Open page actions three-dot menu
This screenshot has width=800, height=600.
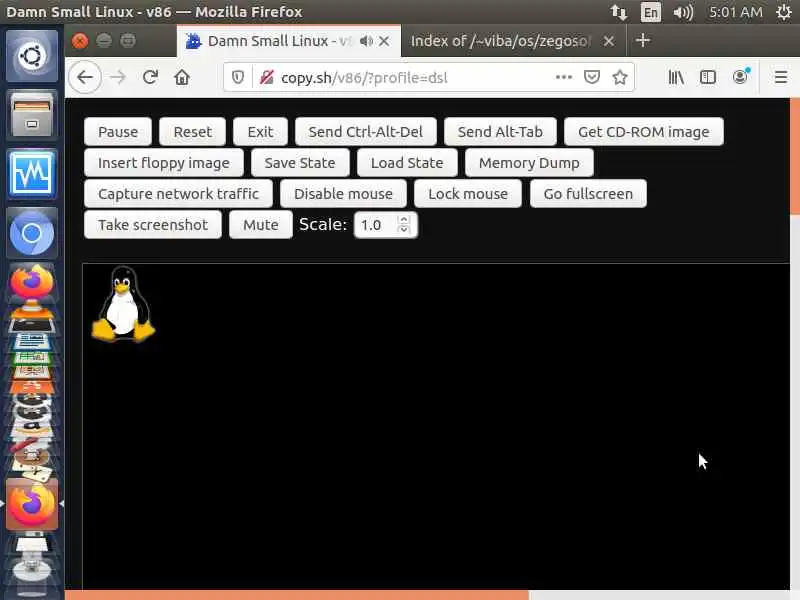pyautogui.click(x=563, y=77)
